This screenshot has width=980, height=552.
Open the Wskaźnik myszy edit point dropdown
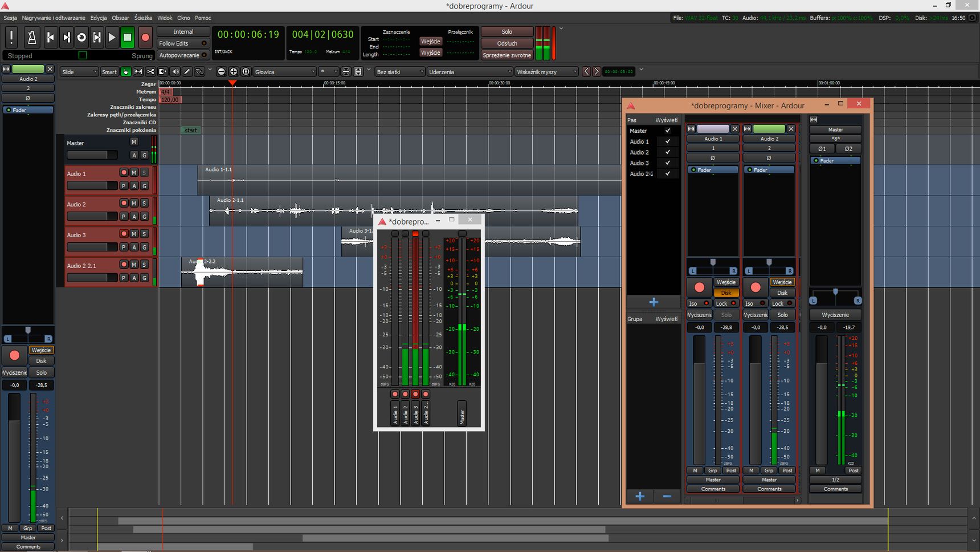[546, 72]
